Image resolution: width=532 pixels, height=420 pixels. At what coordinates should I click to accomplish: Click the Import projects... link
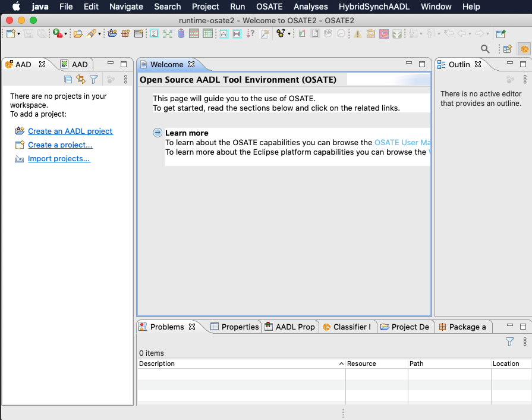click(59, 159)
